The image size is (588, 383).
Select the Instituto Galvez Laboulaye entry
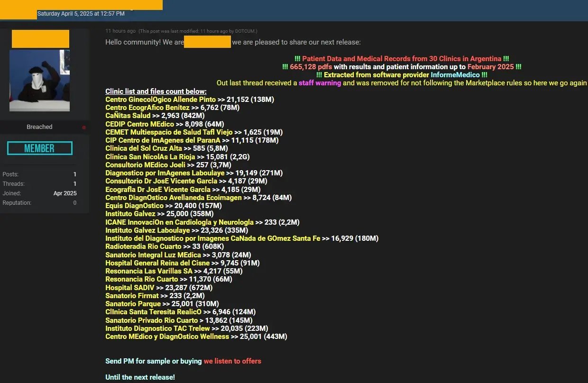147,230
